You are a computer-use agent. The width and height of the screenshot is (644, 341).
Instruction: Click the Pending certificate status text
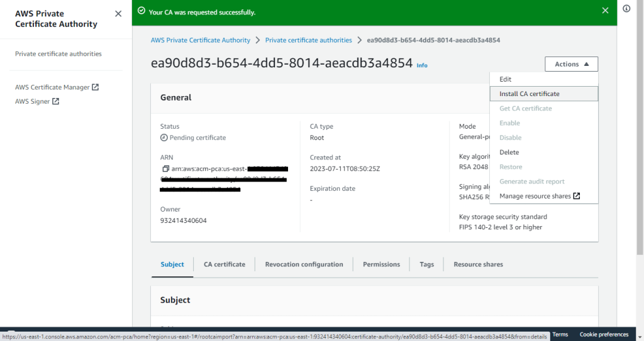pos(197,138)
